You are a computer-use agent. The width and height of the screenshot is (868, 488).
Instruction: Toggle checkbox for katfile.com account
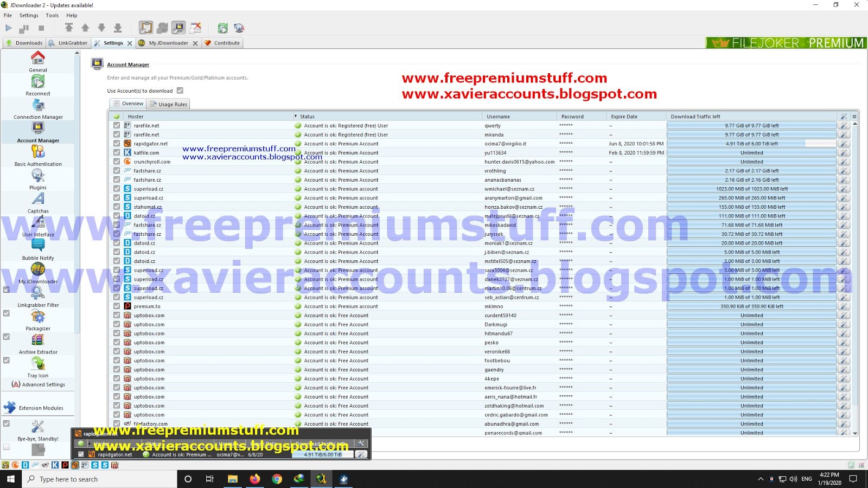[x=117, y=152]
